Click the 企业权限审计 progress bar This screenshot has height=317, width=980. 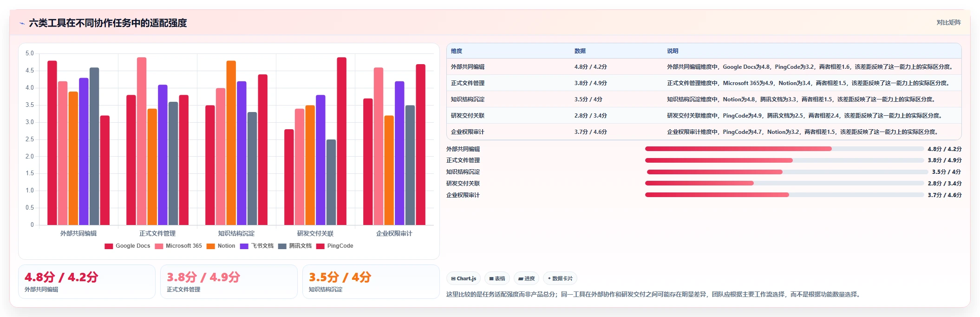tap(784, 195)
